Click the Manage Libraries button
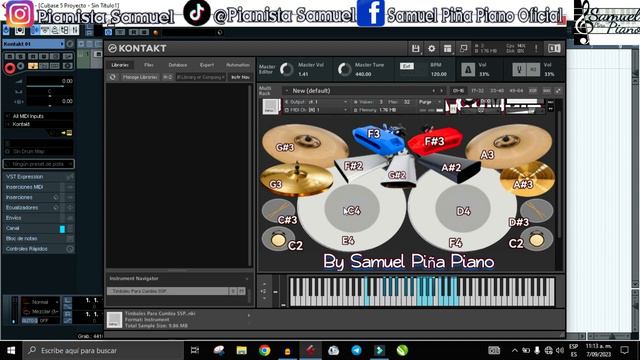This screenshot has height=360, width=640. pos(140,77)
